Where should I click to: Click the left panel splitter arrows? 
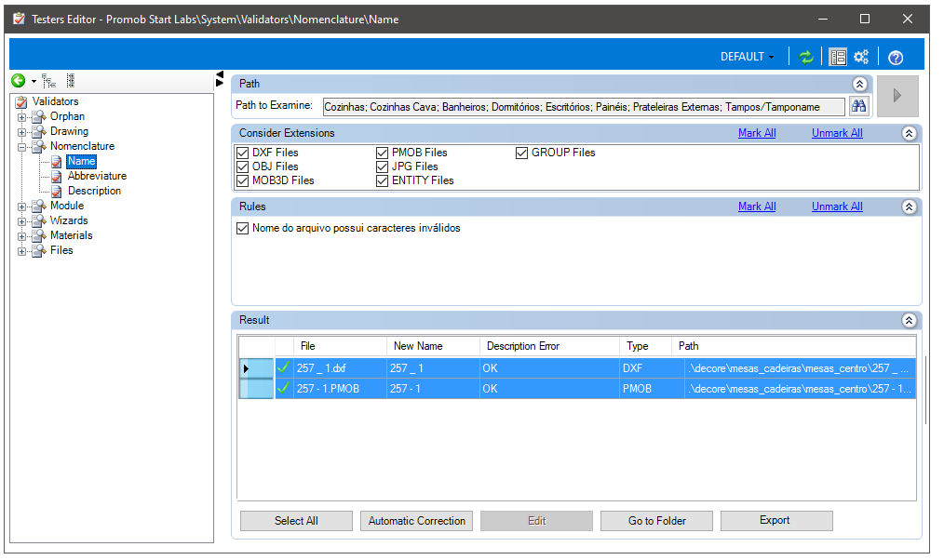coord(220,79)
